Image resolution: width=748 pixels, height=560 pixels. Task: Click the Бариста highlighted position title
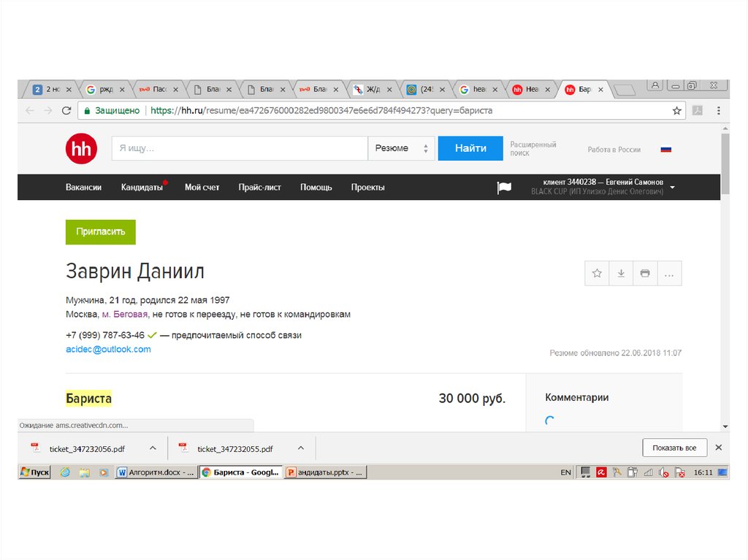pyautogui.click(x=88, y=399)
